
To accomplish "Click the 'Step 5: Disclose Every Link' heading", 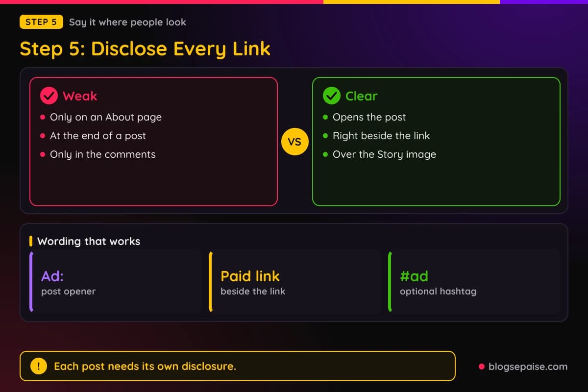I will click(145, 49).
